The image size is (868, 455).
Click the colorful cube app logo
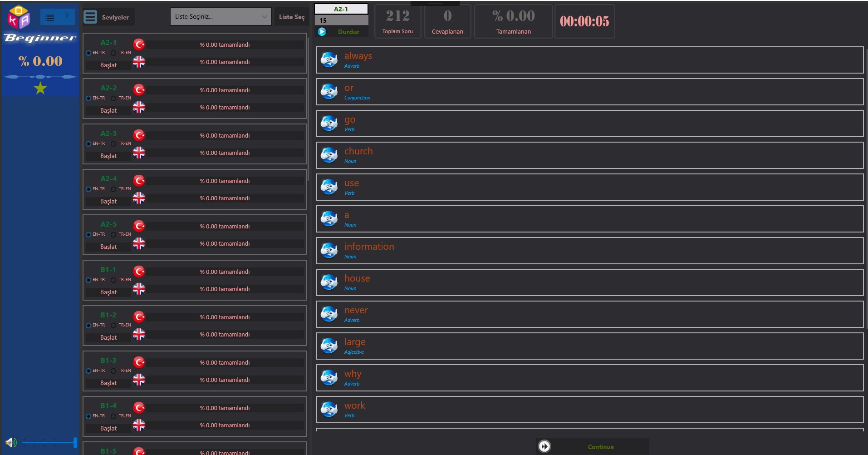pyautogui.click(x=19, y=17)
